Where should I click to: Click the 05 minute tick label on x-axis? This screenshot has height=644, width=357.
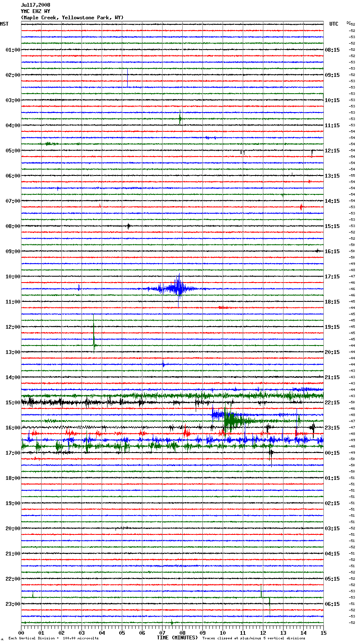(x=122, y=633)
